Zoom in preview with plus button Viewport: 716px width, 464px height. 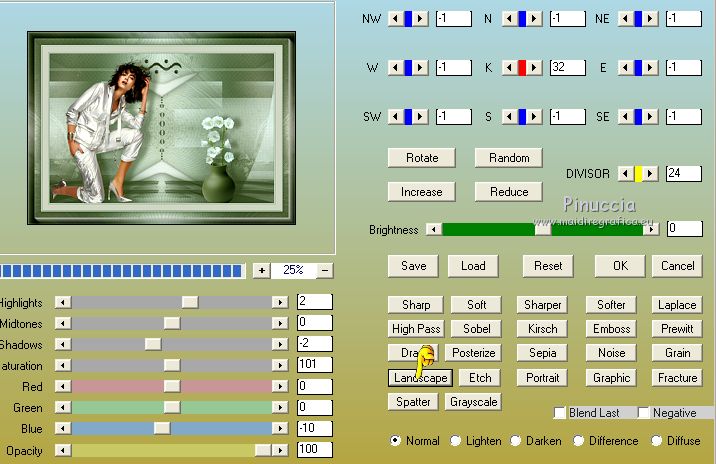(x=262, y=270)
